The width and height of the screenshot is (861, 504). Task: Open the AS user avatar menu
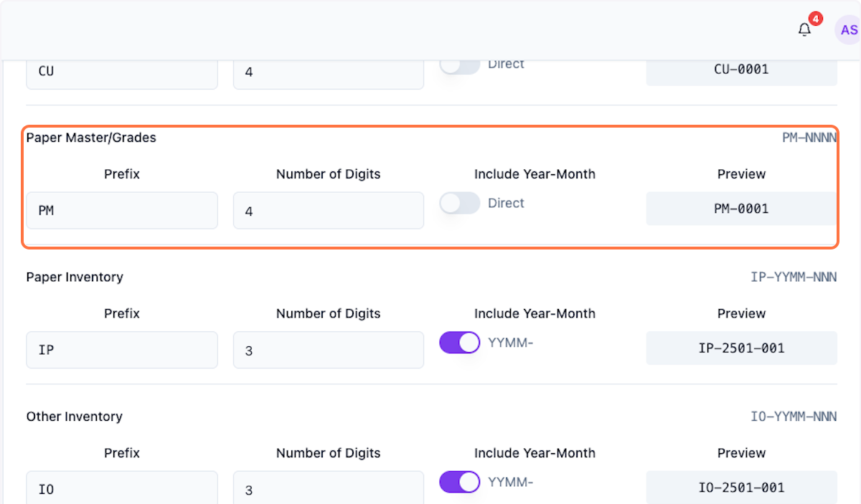pos(848,30)
